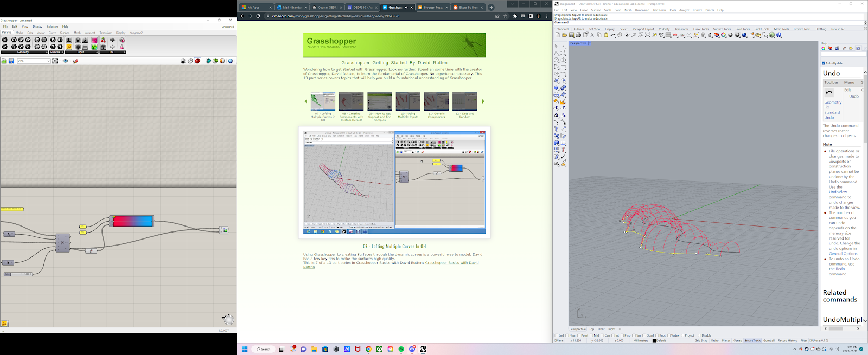Screen dimensions: 868x355
Task: Click the Windows taskbar Search box
Action: (x=263, y=349)
